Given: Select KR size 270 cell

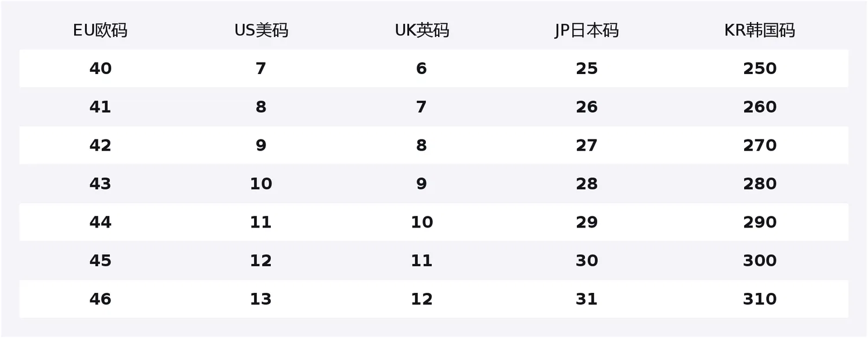Looking at the screenshot, I should point(760,145).
